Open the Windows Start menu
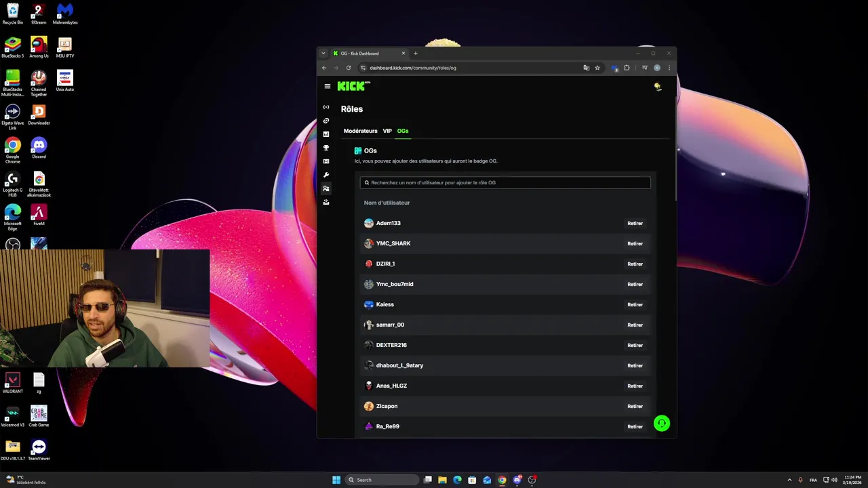This screenshot has width=868, height=488. click(x=336, y=480)
